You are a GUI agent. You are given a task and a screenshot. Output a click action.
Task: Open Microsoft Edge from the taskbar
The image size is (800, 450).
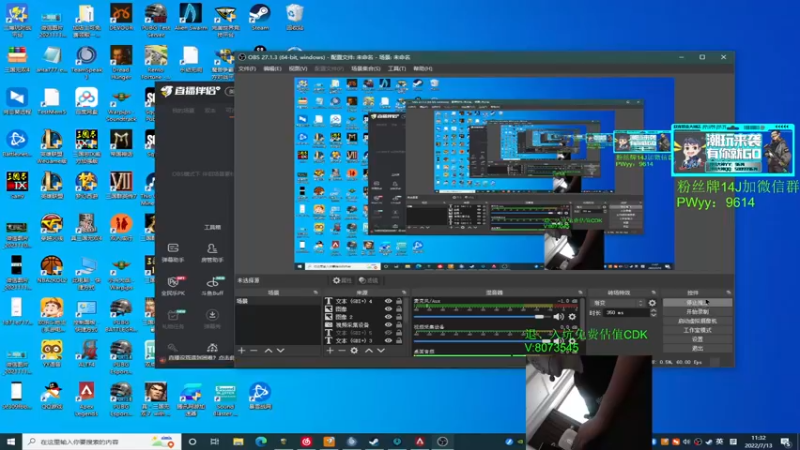[261, 441]
